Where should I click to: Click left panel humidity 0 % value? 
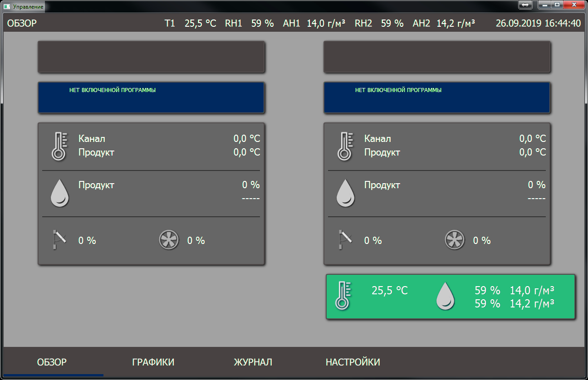tap(251, 185)
